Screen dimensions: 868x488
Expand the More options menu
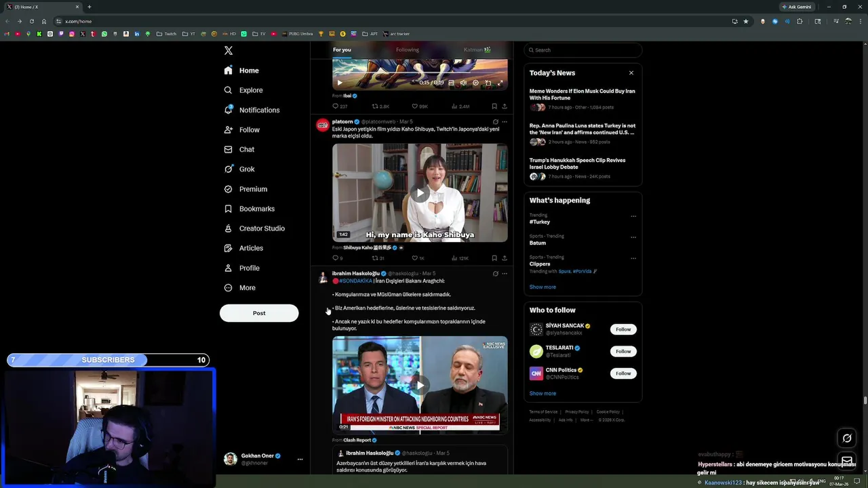239,287
